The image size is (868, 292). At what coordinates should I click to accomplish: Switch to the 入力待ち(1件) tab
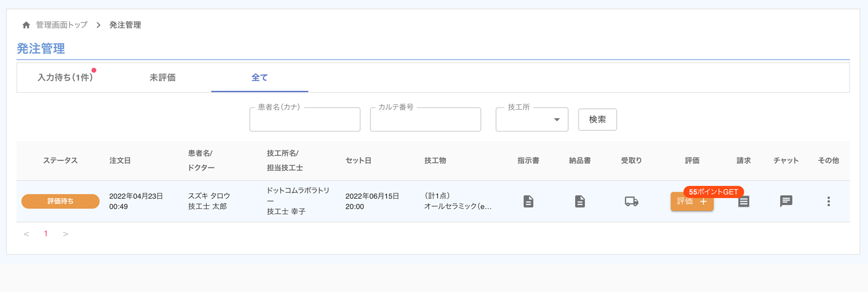pos(65,78)
